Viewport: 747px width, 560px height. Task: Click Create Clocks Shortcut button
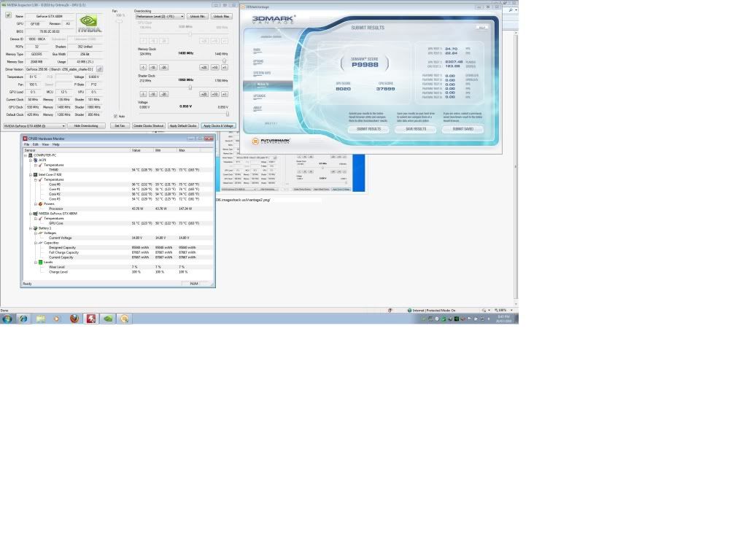149,125
